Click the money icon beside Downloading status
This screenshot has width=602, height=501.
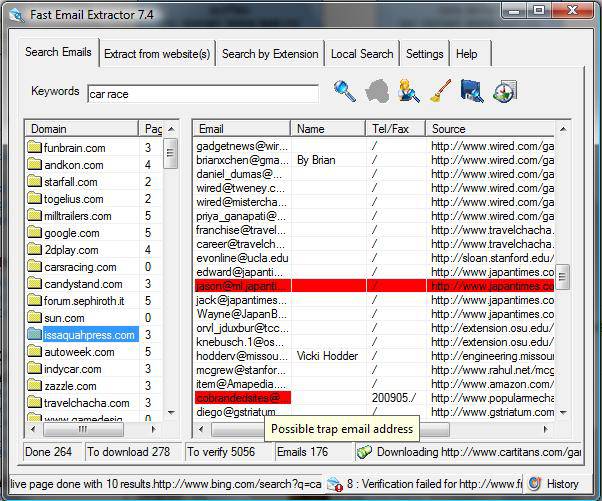[x=364, y=451]
